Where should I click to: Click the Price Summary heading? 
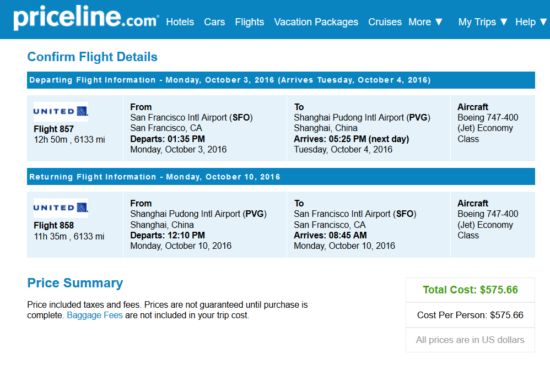[75, 283]
